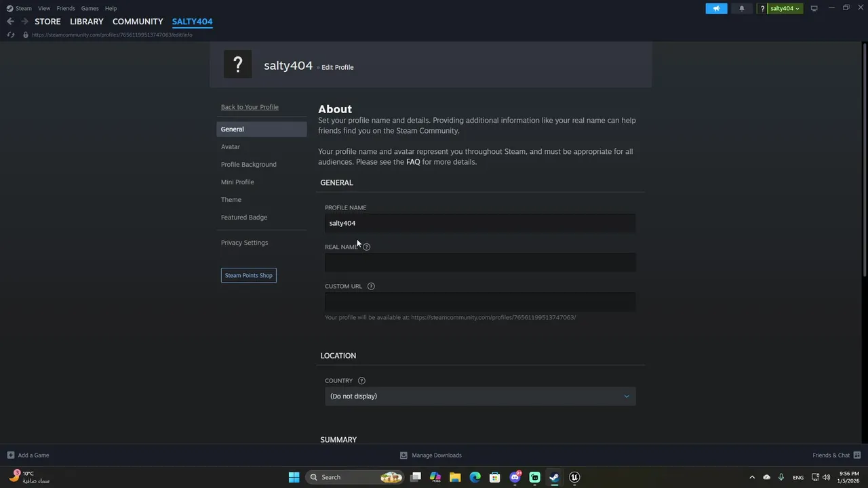868x488 pixels.
Task: Open Task View in the taskbar
Action: point(416,477)
